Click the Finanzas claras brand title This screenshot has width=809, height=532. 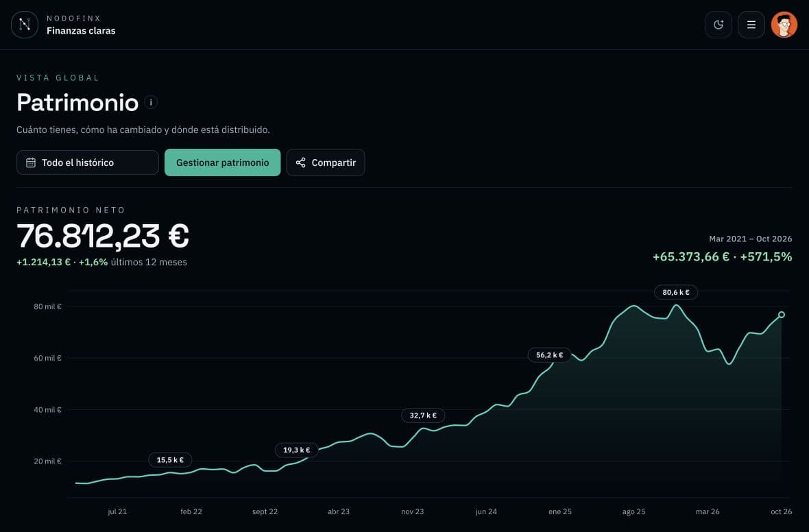[x=81, y=31]
